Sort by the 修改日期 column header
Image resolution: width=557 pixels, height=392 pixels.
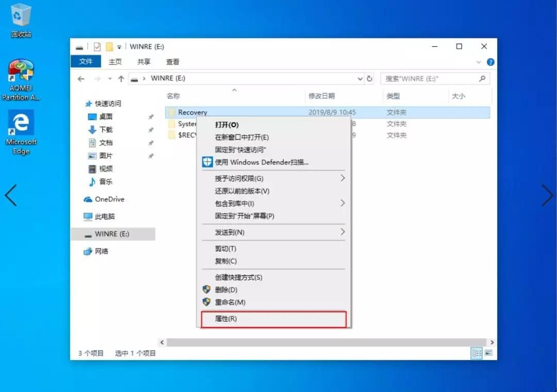[322, 96]
